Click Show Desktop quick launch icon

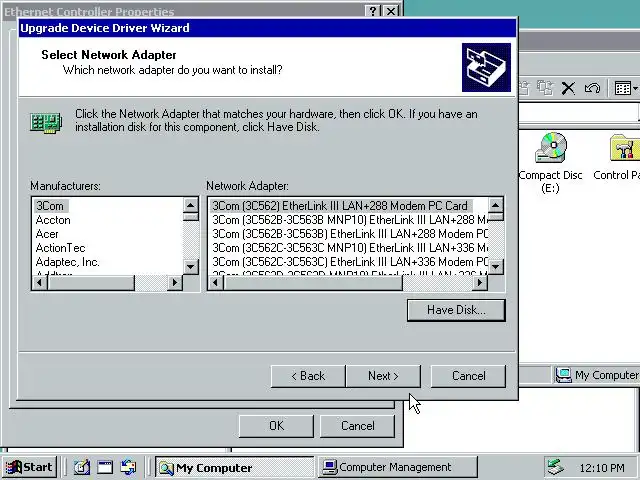click(81, 467)
